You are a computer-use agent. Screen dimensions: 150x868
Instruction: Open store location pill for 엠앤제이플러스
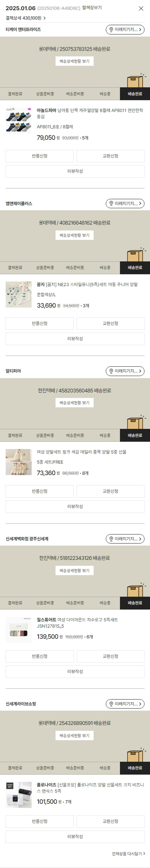tap(125, 204)
